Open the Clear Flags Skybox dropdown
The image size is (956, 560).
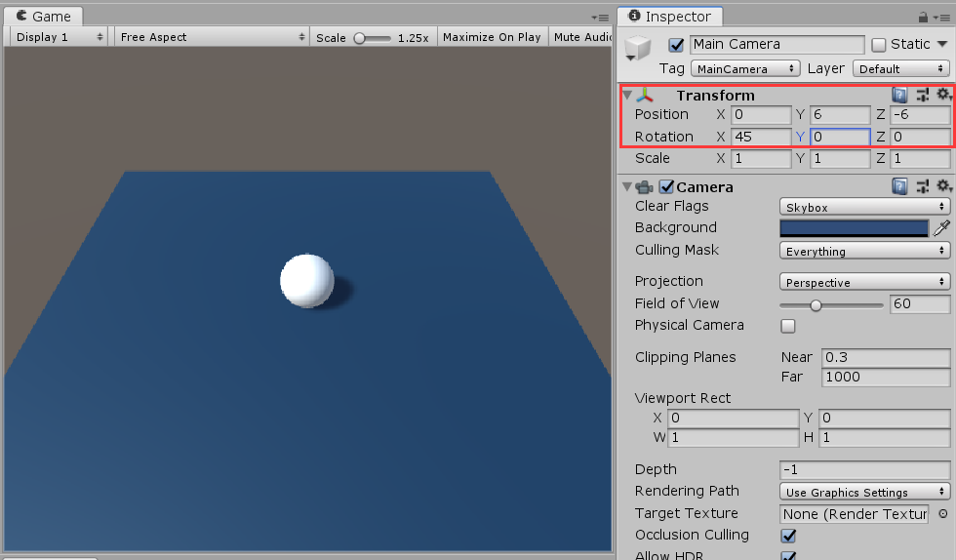click(x=864, y=207)
